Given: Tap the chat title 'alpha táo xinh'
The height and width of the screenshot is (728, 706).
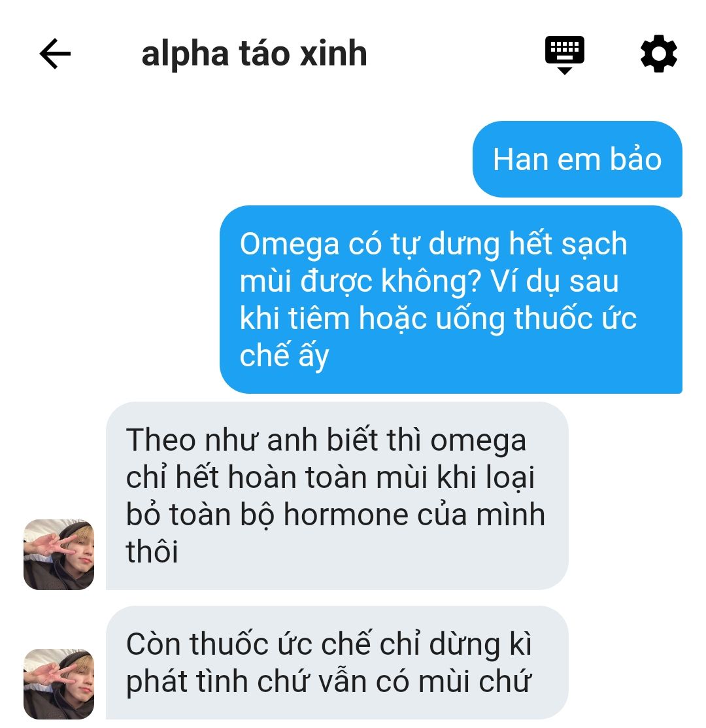Looking at the screenshot, I should click(x=254, y=54).
